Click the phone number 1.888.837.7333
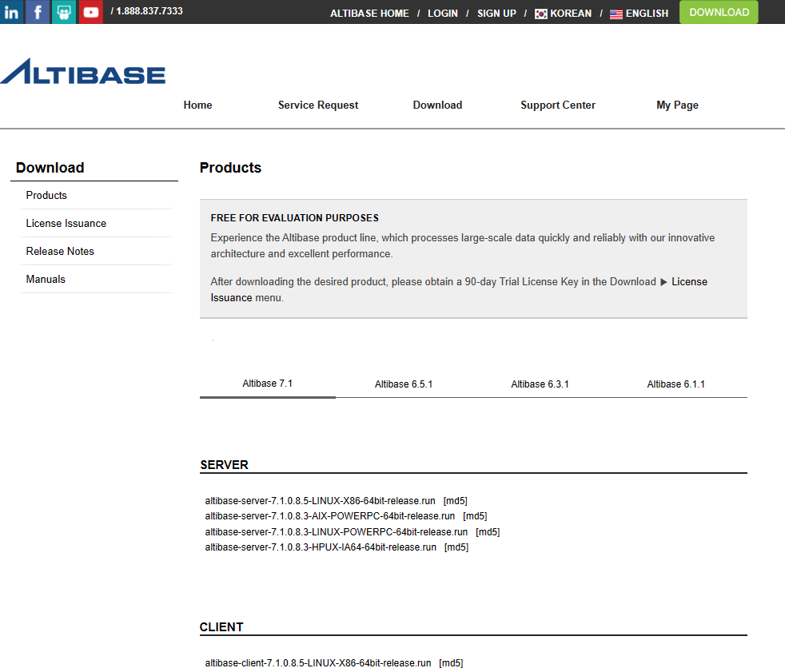 [x=149, y=11]
